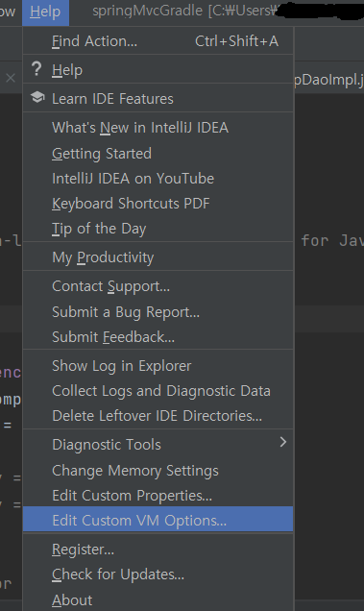Select Submit Feedback... item

click(158, 336)
